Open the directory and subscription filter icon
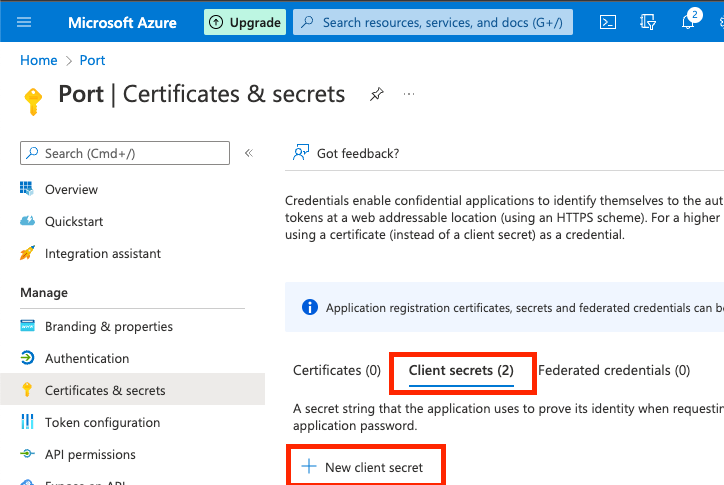 point(648,22)
